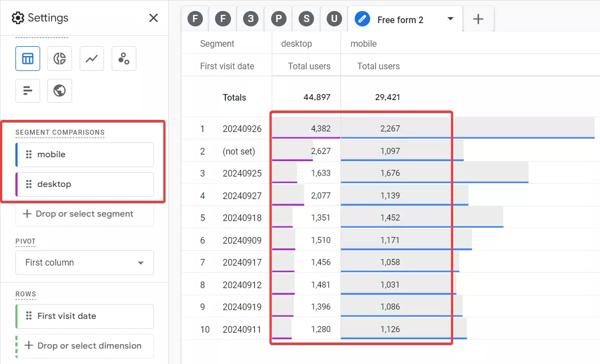This screenshot has height=364, width=600.
Task: Click drag handle on First visit date row
Action: 29,316
